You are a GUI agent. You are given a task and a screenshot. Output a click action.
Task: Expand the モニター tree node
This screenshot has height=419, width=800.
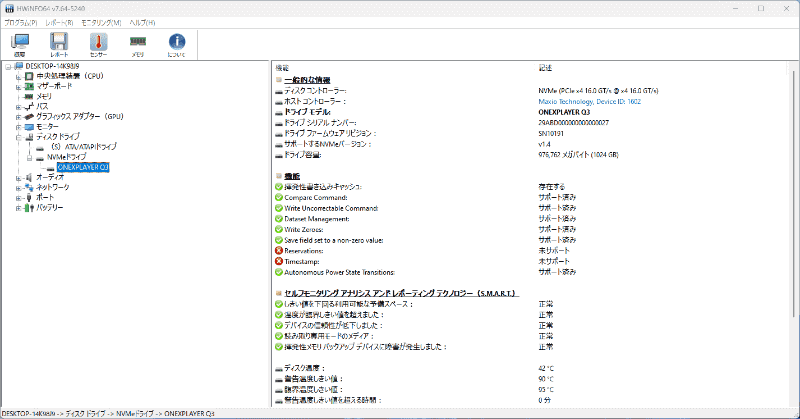18,127
